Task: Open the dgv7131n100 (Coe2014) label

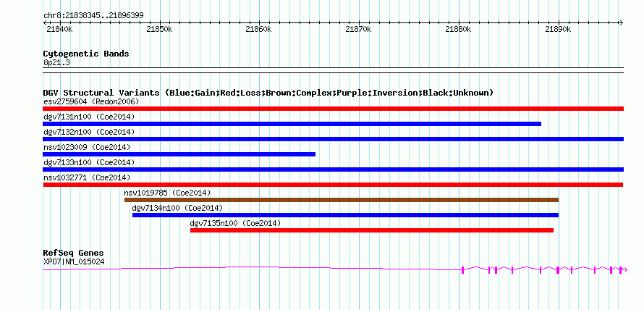Action: pos(89,117)
